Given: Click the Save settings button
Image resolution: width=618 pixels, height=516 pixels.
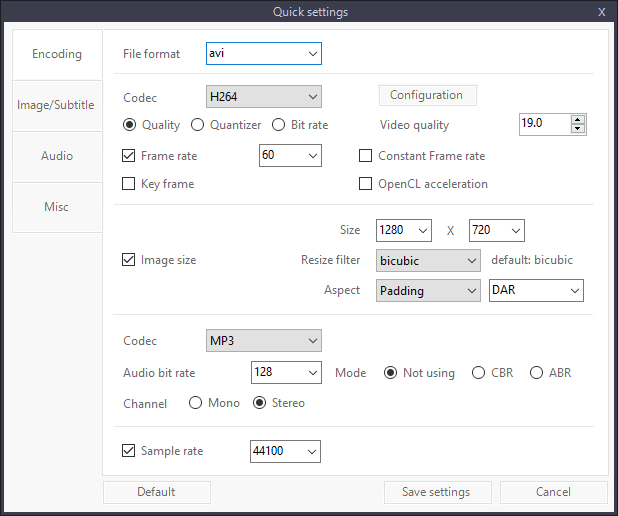Looking at the screenshot, I should click(x=438, y=492).
